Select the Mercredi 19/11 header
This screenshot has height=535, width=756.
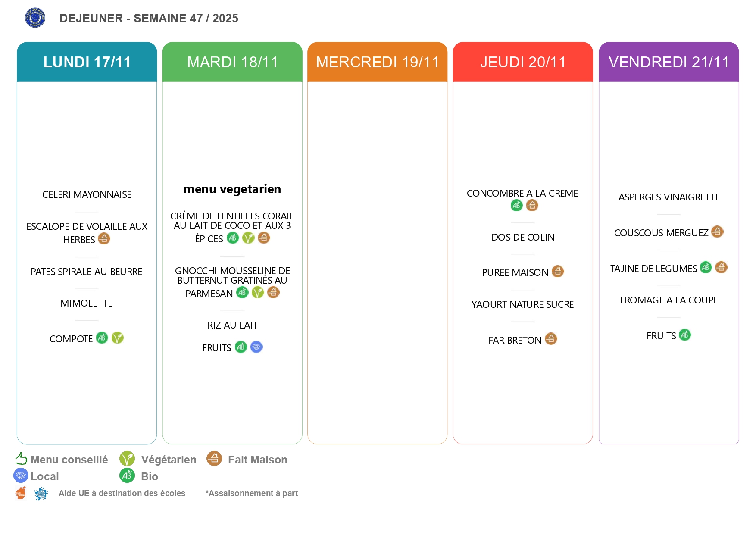(377, 62)
